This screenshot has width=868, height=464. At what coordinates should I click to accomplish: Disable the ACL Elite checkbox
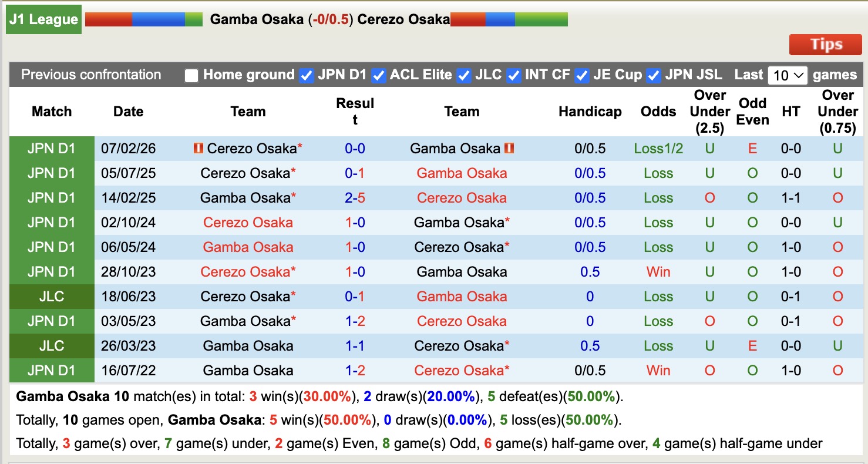(379, 75)
